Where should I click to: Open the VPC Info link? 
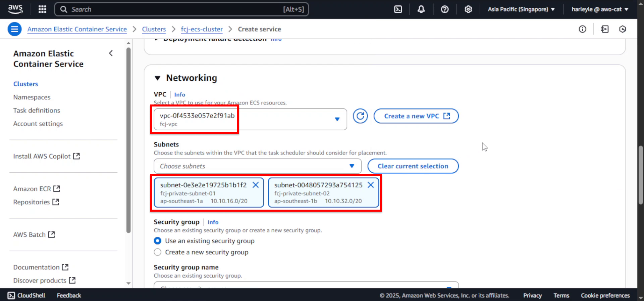pos(179,95)
